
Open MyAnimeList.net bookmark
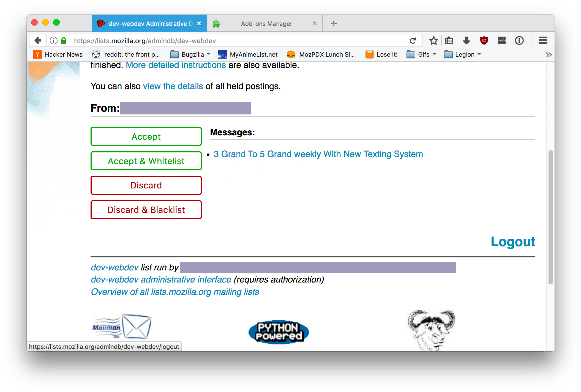[x=248, y=54]
